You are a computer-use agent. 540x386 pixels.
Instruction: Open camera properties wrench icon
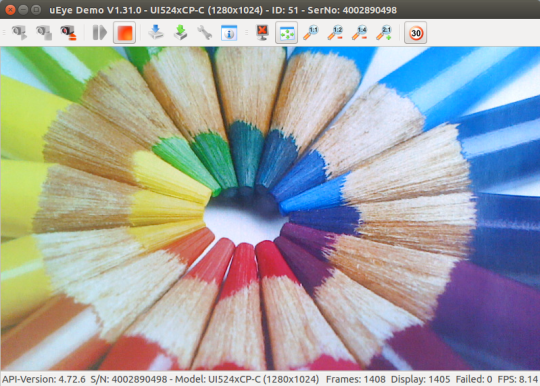205,33
